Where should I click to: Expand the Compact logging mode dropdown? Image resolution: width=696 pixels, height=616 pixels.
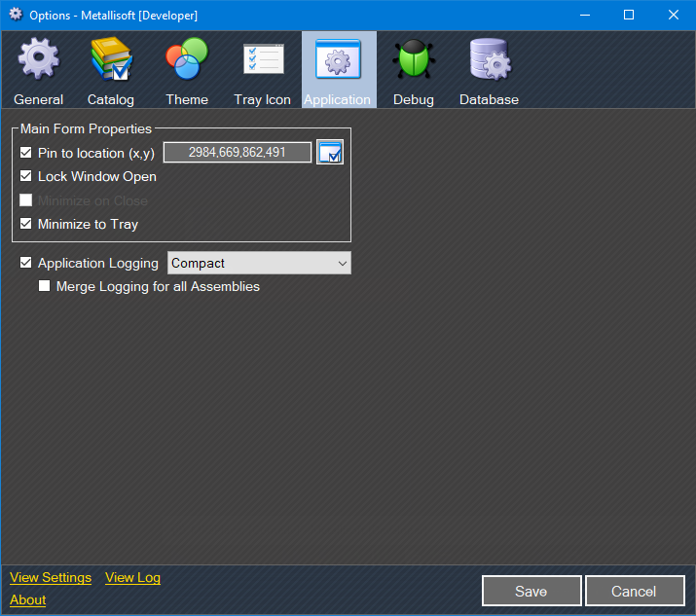point(259,263)
